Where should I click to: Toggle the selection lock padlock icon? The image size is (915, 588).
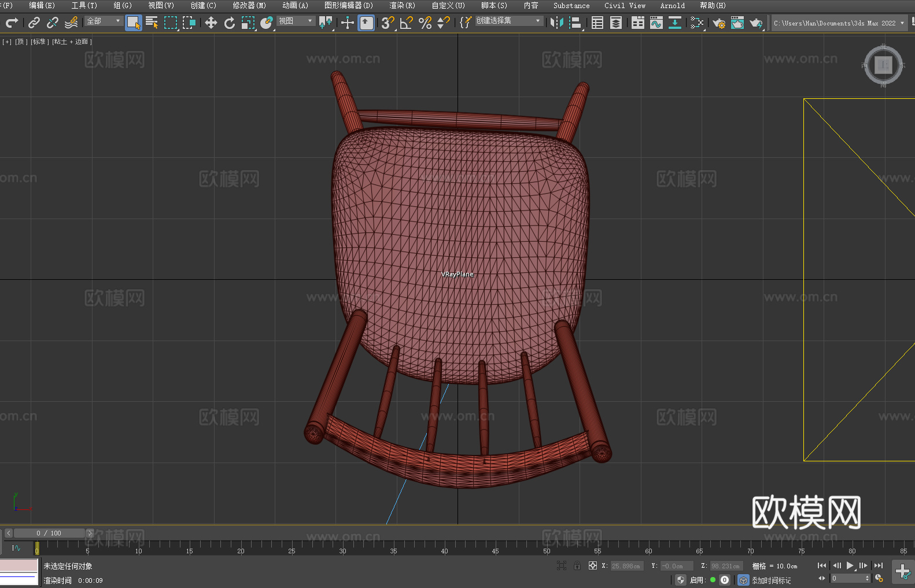[577, 565]
